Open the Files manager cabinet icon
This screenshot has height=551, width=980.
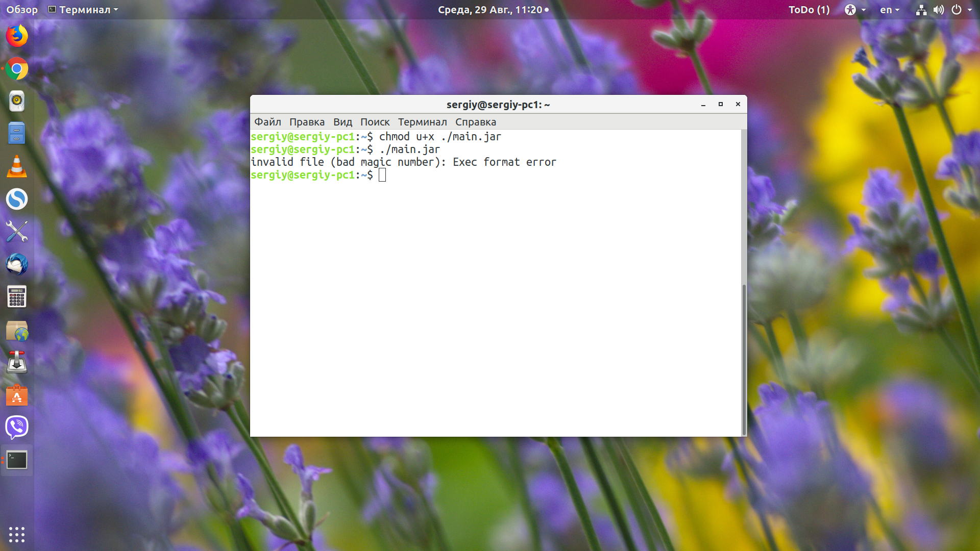[17, 134]
